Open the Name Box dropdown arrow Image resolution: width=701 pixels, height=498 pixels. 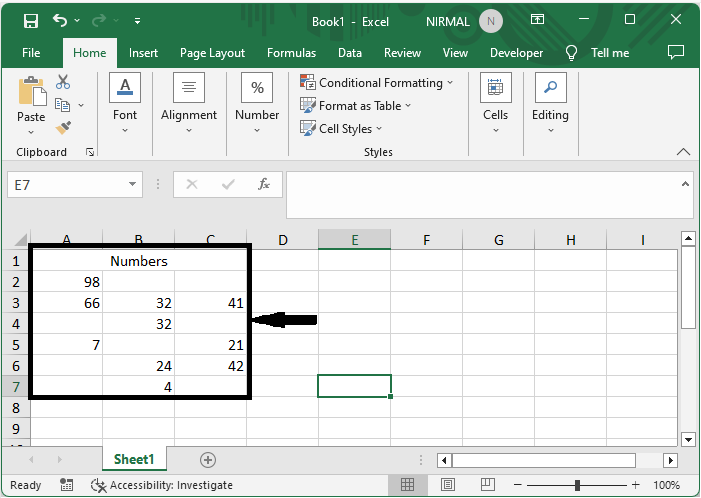[132, 184]
